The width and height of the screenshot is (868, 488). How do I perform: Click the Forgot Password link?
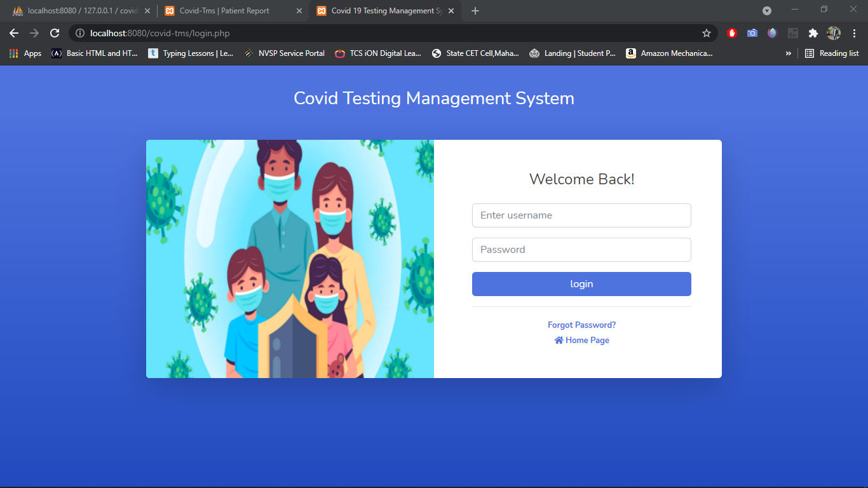point(581,324)
